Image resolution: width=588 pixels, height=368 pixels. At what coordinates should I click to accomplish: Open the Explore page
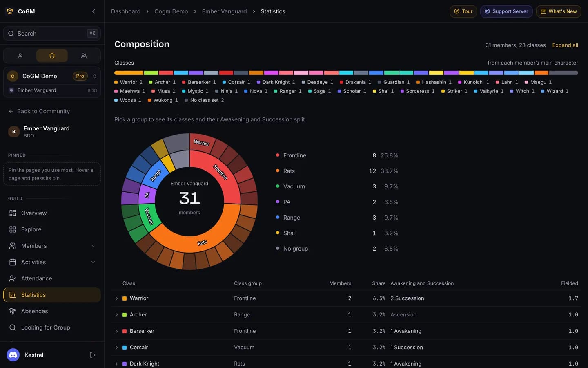[x=52, y=229]
